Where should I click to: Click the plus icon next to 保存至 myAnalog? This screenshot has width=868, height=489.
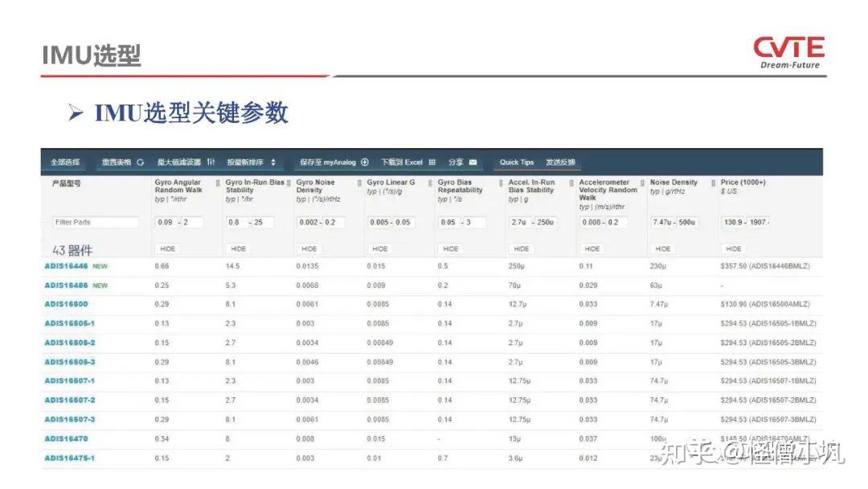[x=364, y=162]
